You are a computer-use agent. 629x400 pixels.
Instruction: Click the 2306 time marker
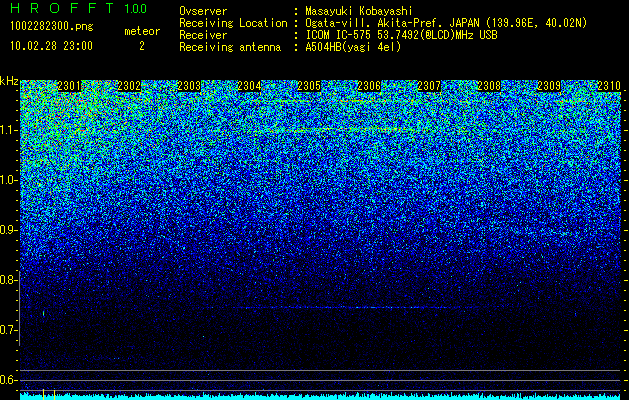(369, 86)
